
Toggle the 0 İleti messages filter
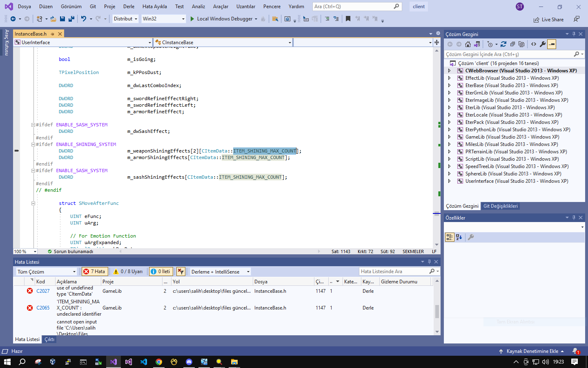pos(161,272)
